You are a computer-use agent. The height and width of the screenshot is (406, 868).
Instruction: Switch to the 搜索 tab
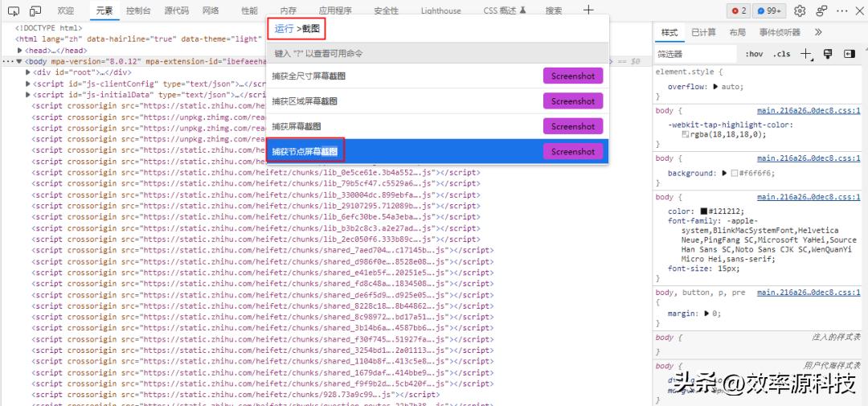(554, 10)
